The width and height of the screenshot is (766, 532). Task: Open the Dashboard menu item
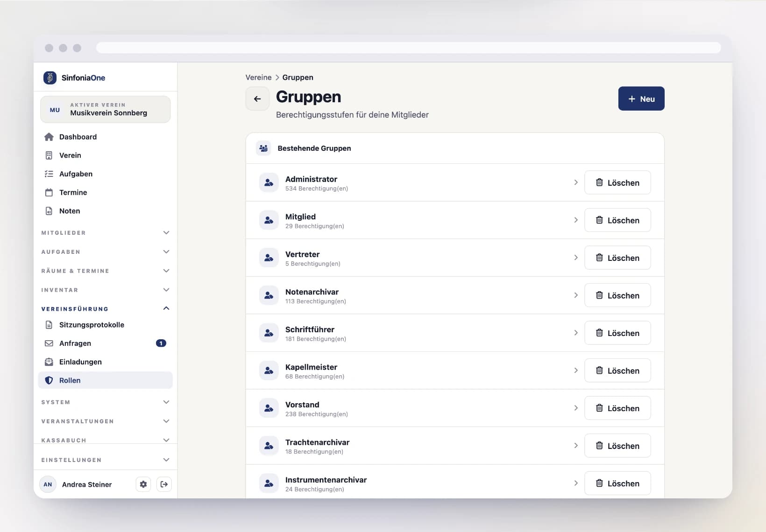pos(106,137)
